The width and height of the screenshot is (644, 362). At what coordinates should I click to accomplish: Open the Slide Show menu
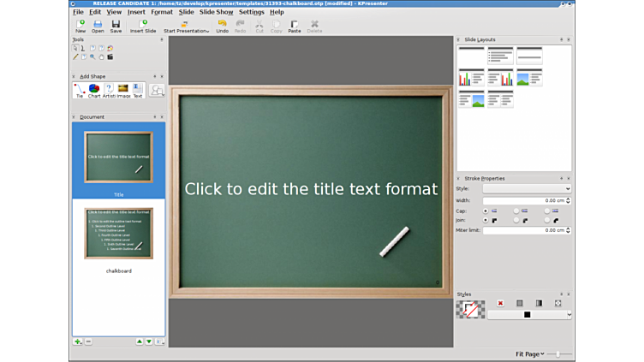(x=216, y=12)
